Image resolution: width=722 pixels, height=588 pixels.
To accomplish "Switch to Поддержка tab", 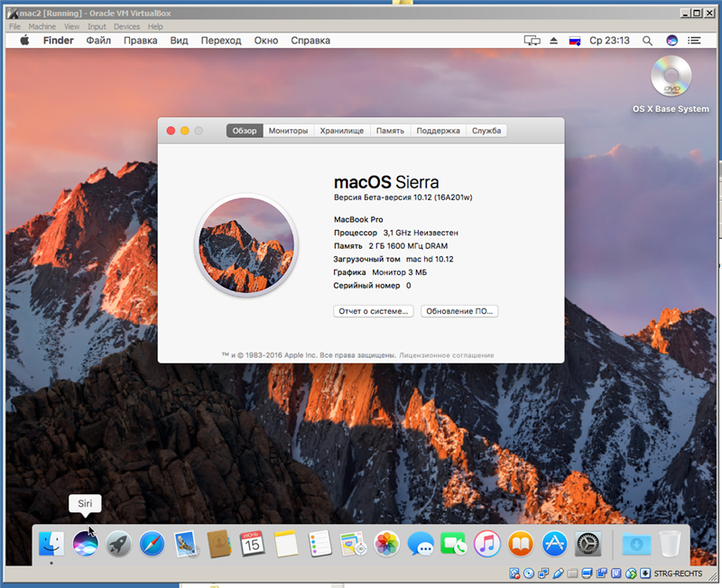I will [439, 131].
